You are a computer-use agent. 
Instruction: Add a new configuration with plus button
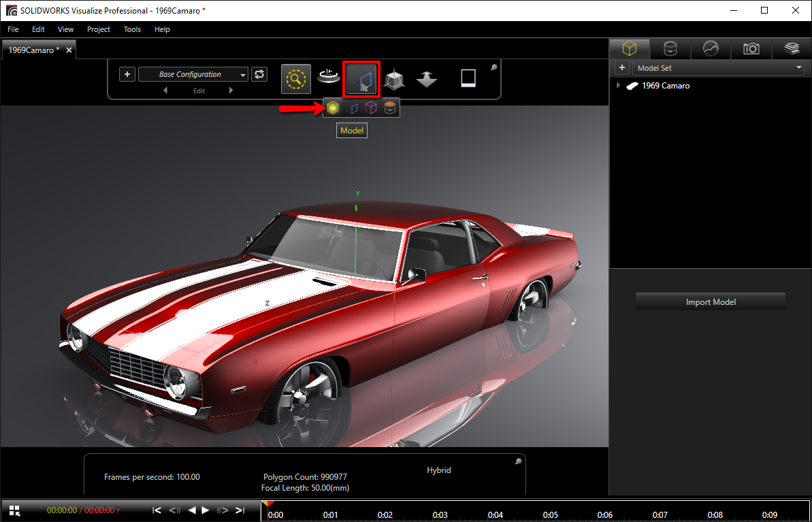(127, 74)
